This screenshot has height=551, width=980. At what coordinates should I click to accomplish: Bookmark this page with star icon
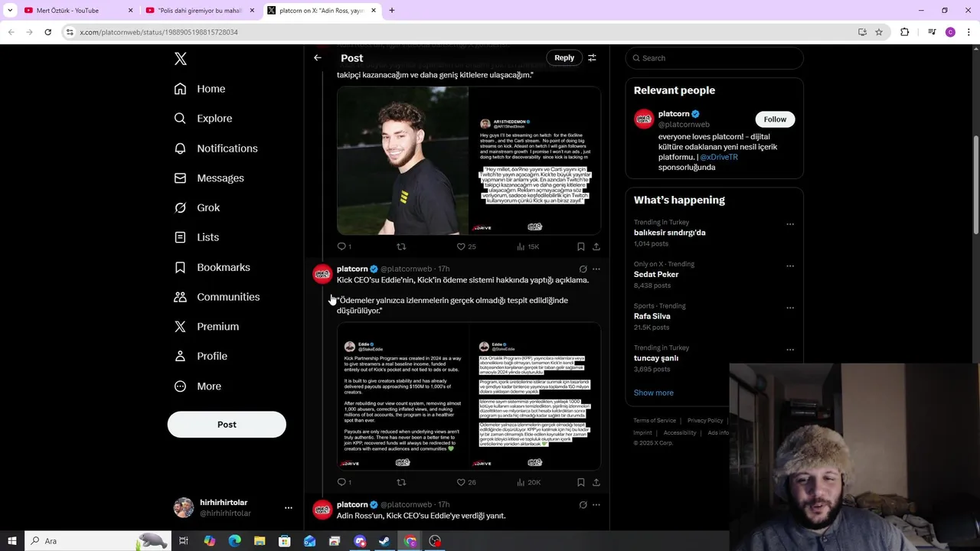[879, 32]
